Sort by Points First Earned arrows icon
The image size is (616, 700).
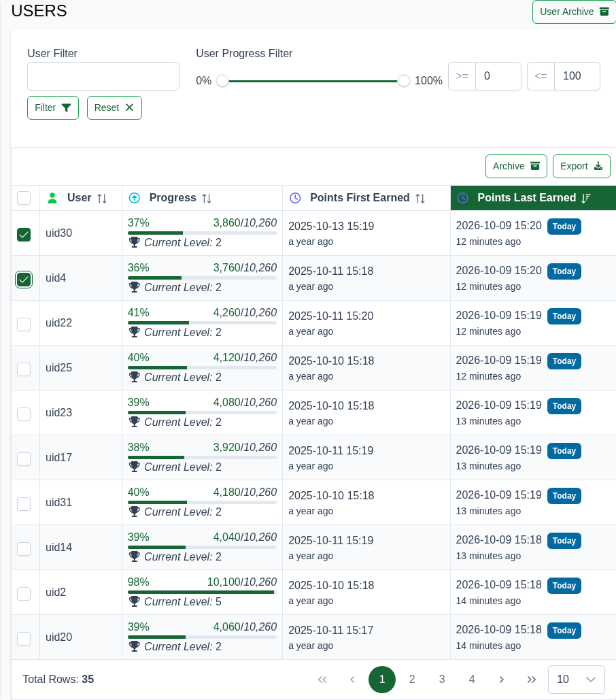coord(420,198)
